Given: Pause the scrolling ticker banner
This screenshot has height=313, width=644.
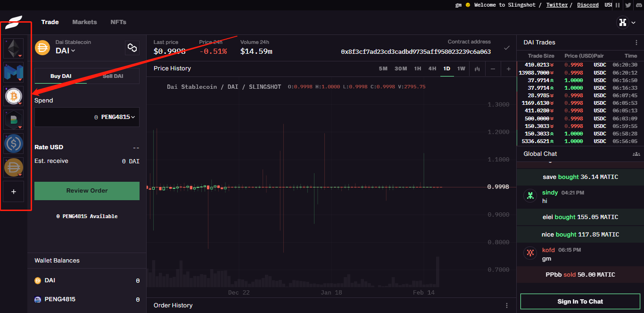Looking at the screenshot, I should (x=618, y=5).
